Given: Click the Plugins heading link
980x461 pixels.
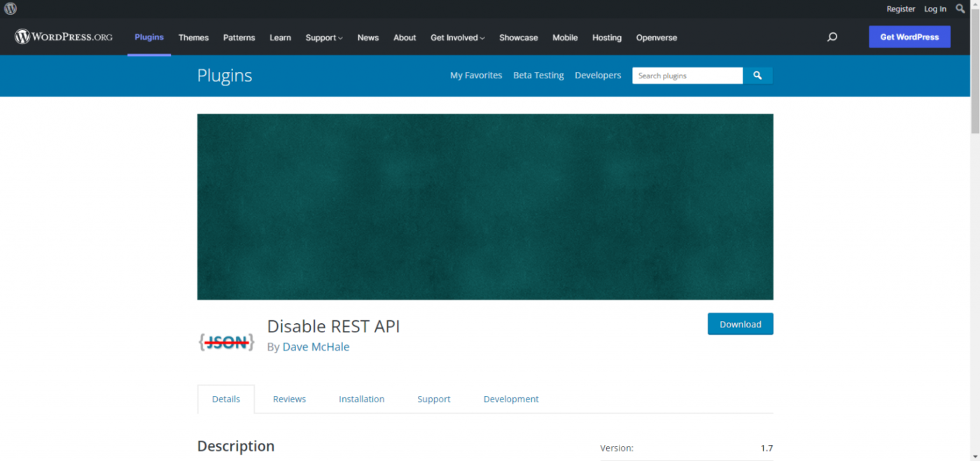Looking at the screenshot, I should click(x=225, y=76).
